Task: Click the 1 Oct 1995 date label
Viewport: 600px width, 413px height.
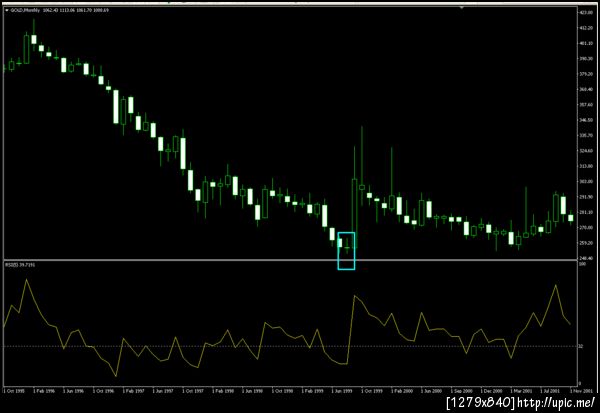Action: click(14, 391)
